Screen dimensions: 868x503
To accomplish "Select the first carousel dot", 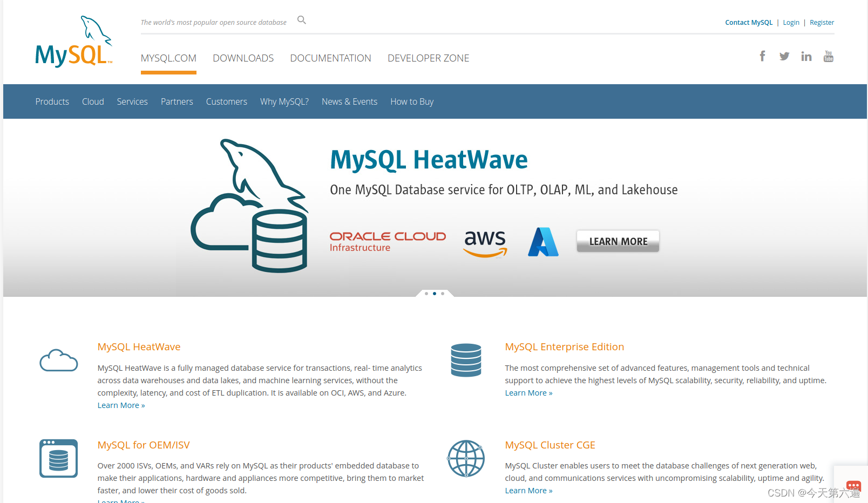I will point(426,294).
